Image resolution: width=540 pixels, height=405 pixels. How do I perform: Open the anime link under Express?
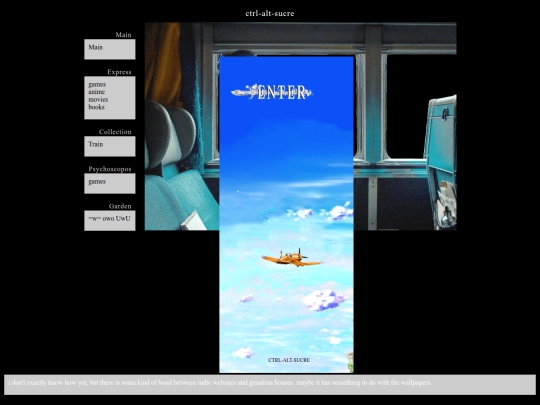96,92
